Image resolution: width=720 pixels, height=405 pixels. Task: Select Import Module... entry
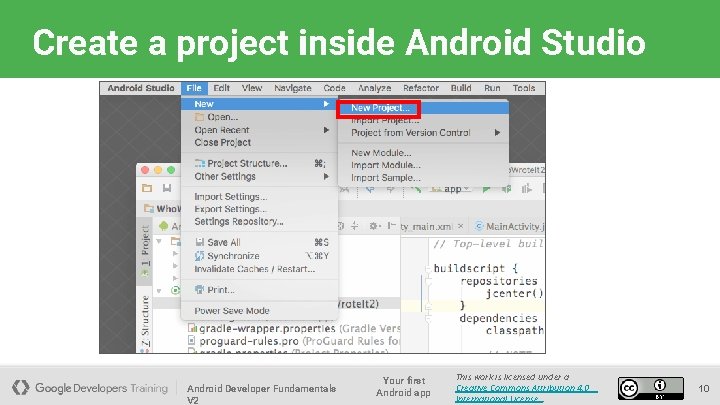386,165
